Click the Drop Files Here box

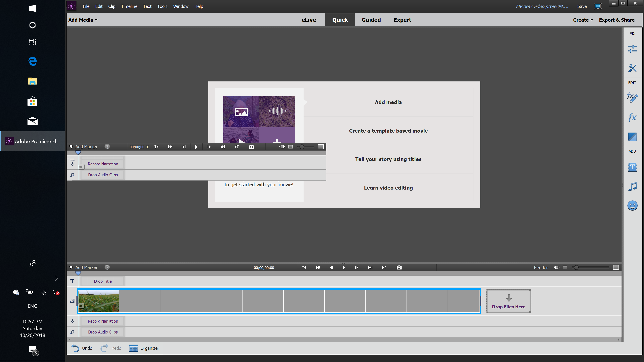coord(508,301)
